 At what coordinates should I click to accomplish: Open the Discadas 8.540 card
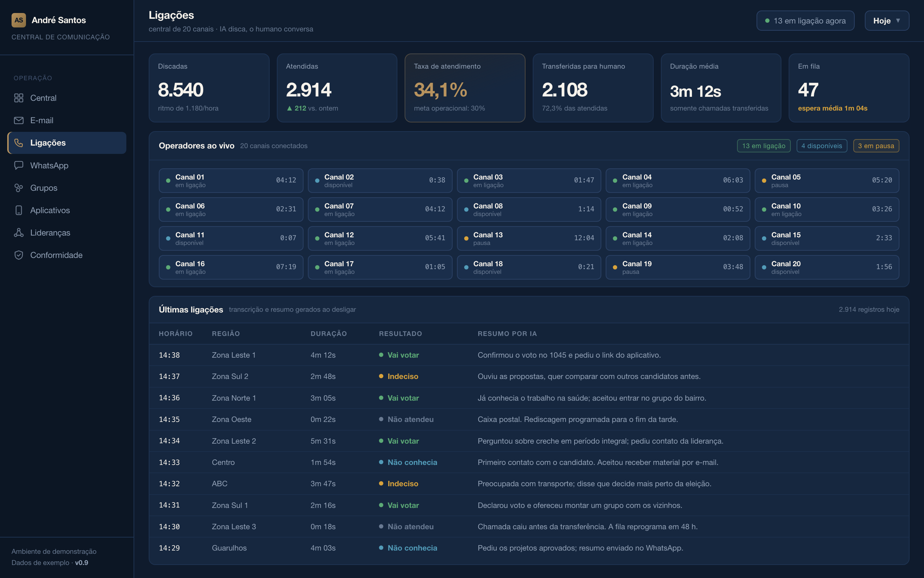point(209,88)
